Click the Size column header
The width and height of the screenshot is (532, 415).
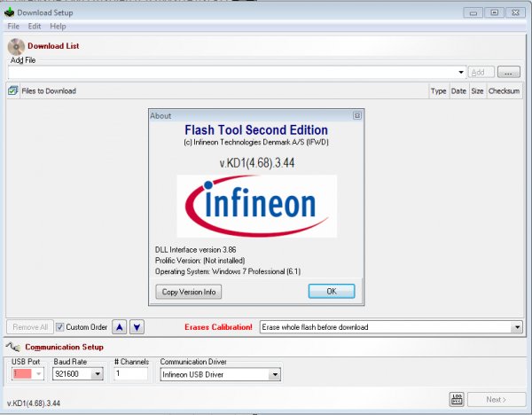pyautogui.click(x=477, y=91)
